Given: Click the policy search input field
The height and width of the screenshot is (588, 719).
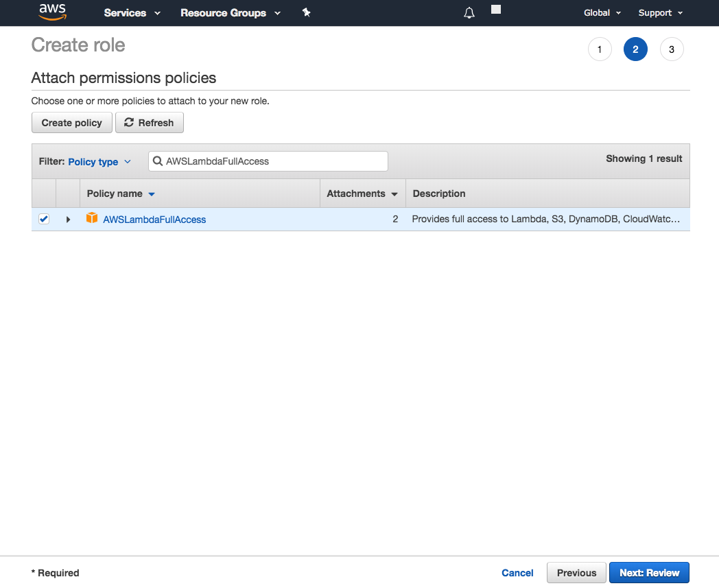Looking at the screenshot, I should (274, 161).
